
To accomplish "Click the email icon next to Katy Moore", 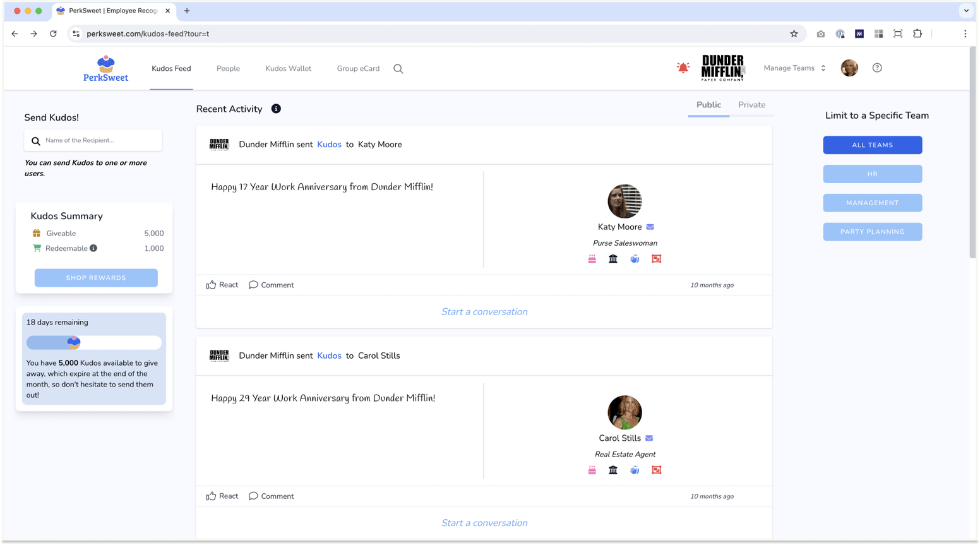I will click(x=650, y=227).
